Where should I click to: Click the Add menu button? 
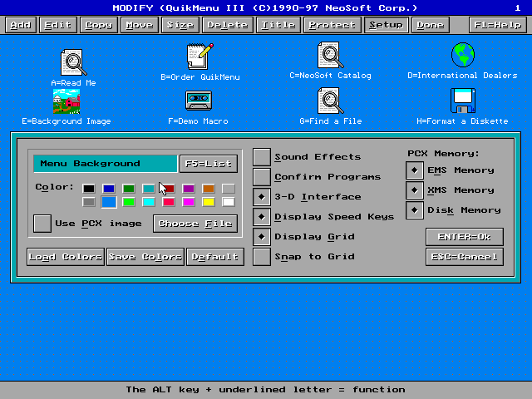21,25
